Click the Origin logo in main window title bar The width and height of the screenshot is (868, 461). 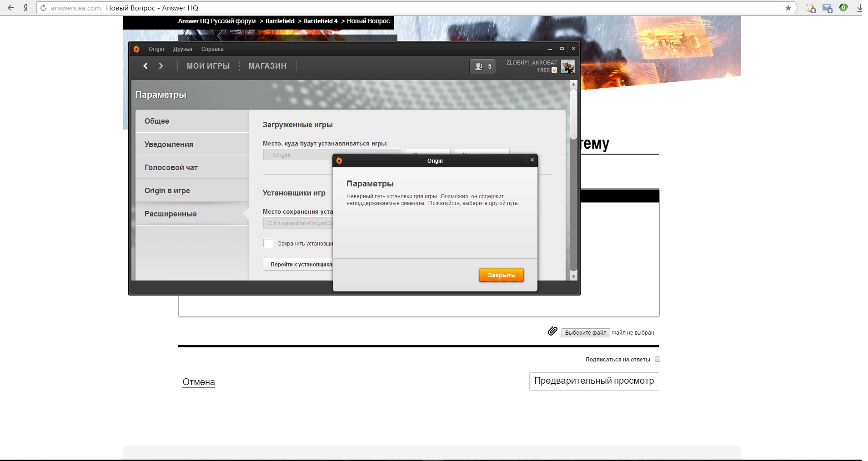coord(136,49)
